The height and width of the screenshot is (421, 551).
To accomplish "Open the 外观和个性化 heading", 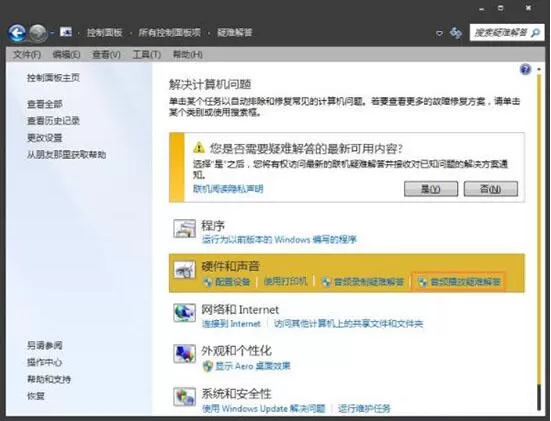I will pyautogui.click(x=236, y=350).
